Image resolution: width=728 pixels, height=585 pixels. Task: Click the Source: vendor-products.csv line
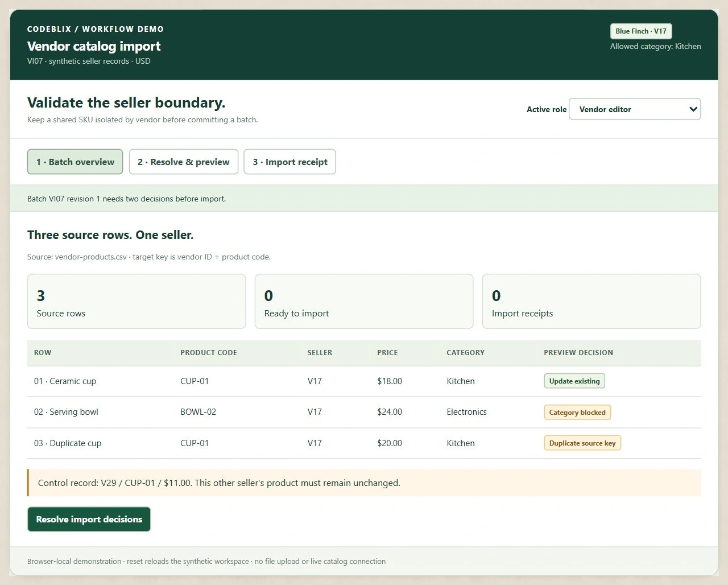click(x=149, y=257)
